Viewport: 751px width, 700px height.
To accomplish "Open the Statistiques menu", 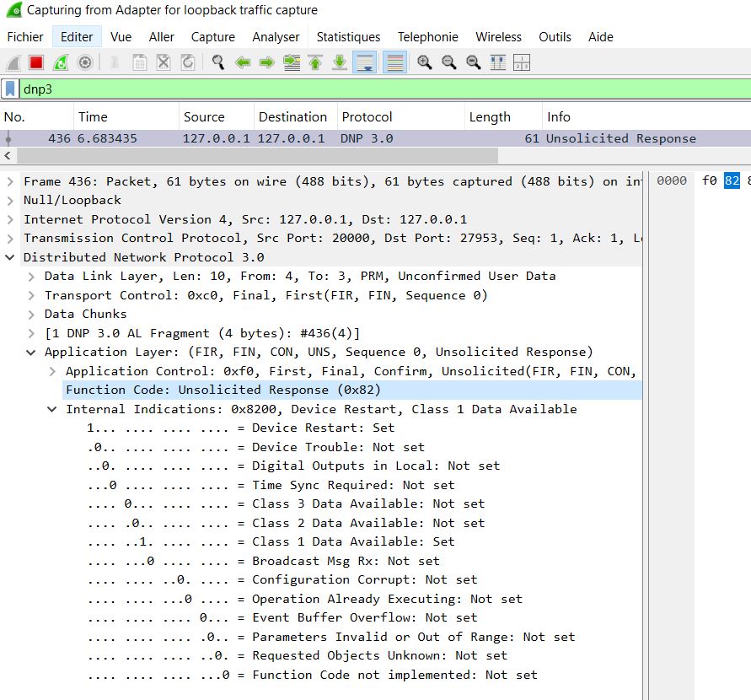I will point(348,37).
